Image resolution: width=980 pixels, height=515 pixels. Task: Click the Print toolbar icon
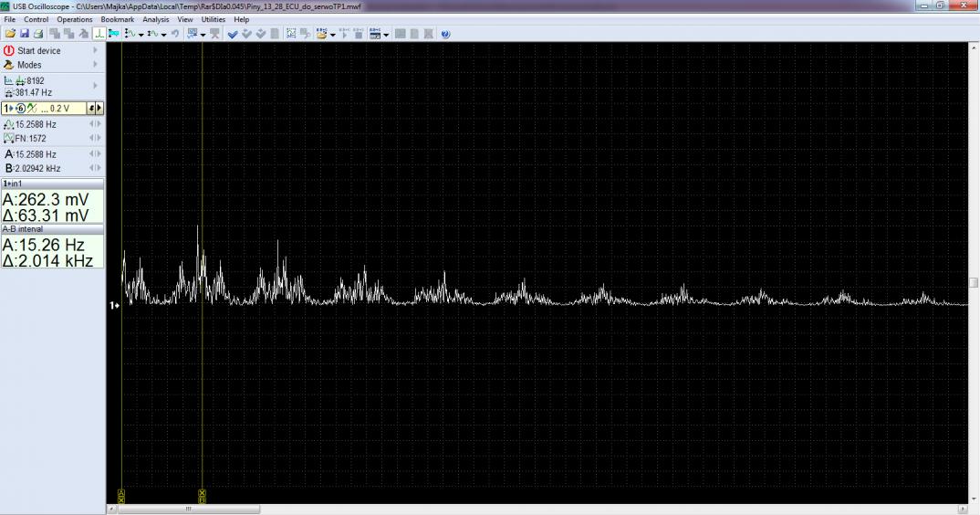(x=38, y=34)
